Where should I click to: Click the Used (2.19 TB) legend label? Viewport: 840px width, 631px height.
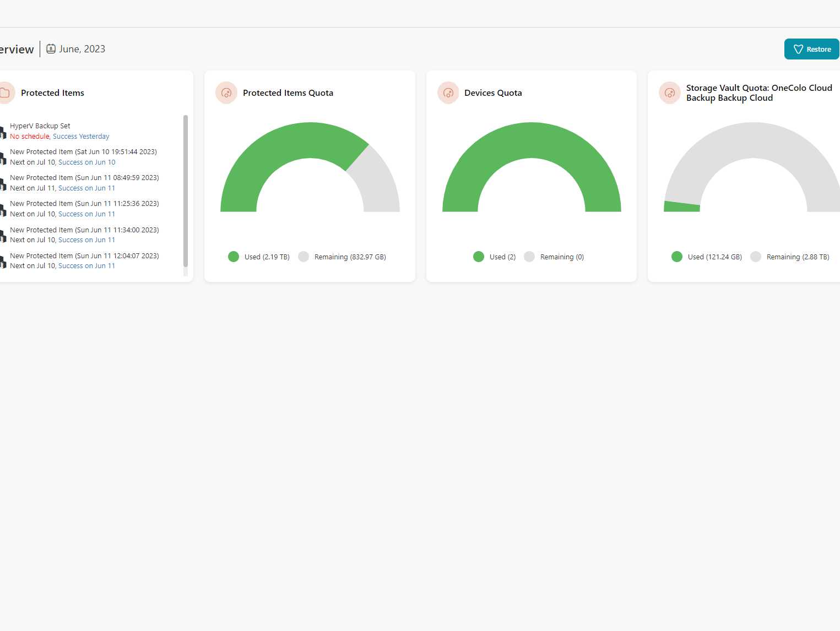(x=267, y=257)
